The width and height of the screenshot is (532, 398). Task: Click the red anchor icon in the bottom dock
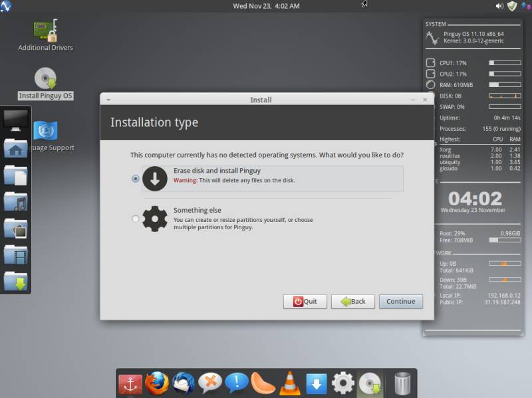pos(130,384)
